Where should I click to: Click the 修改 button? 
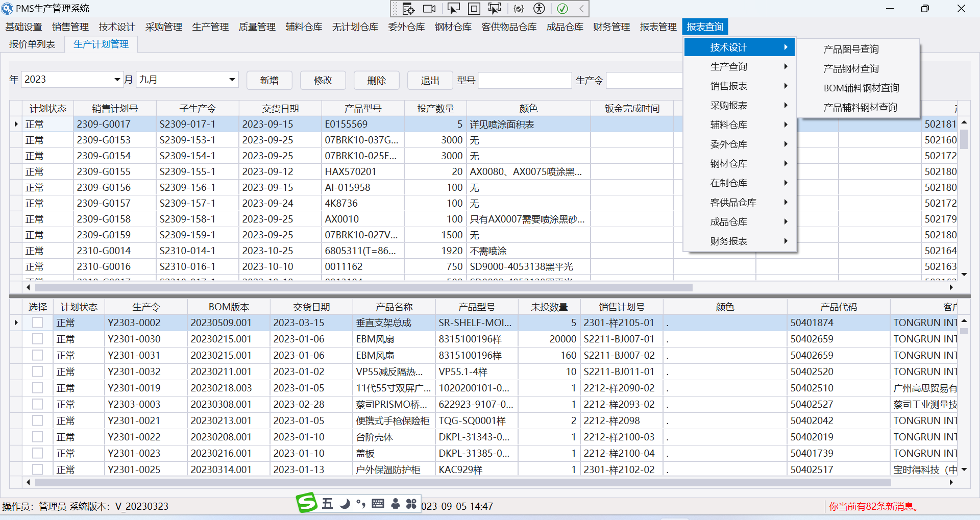point(323,80)
